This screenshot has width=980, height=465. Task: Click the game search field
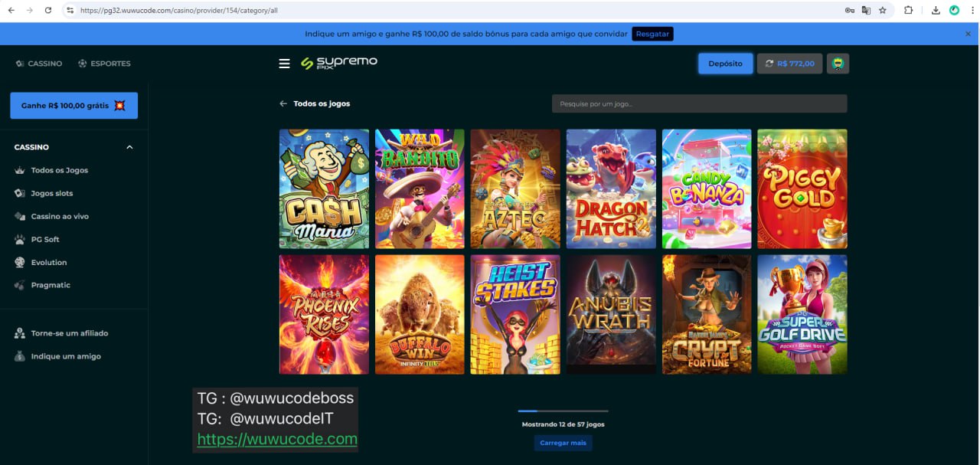[699, 103]
